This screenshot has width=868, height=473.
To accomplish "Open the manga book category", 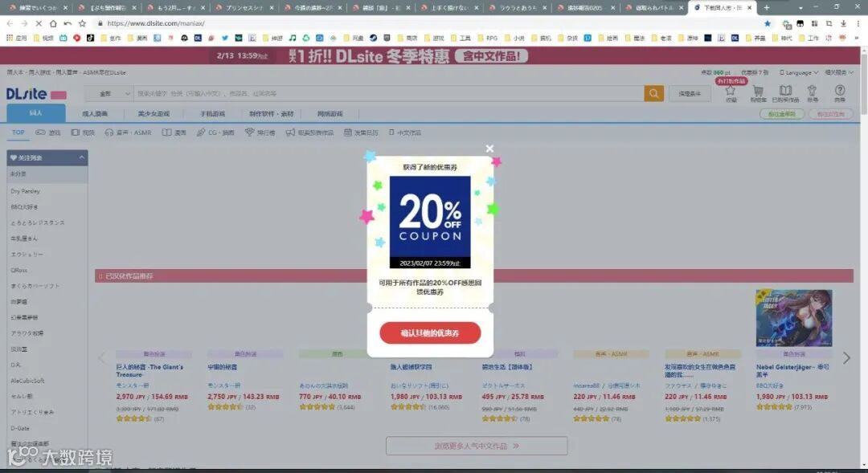I will click(x=174, y=133).
